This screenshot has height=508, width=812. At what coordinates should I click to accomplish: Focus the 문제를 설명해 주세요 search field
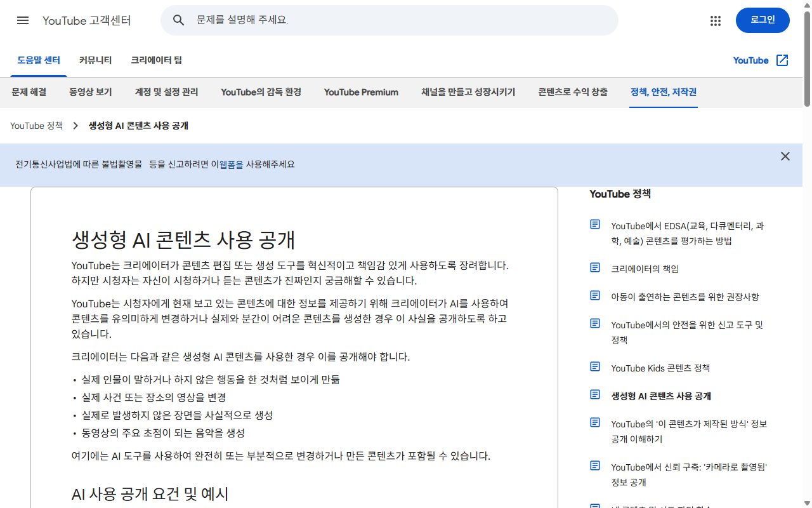pos(390,20)
